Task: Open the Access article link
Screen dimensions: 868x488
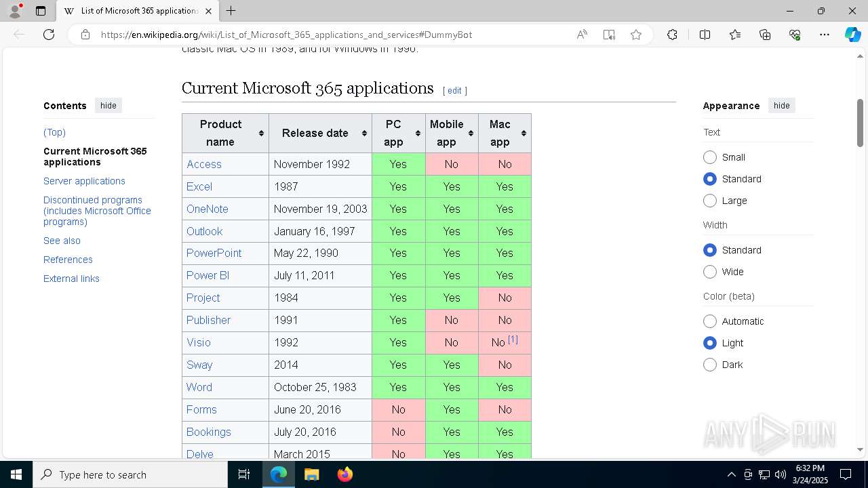Action: pyautogui.click(x=204, y=164)
